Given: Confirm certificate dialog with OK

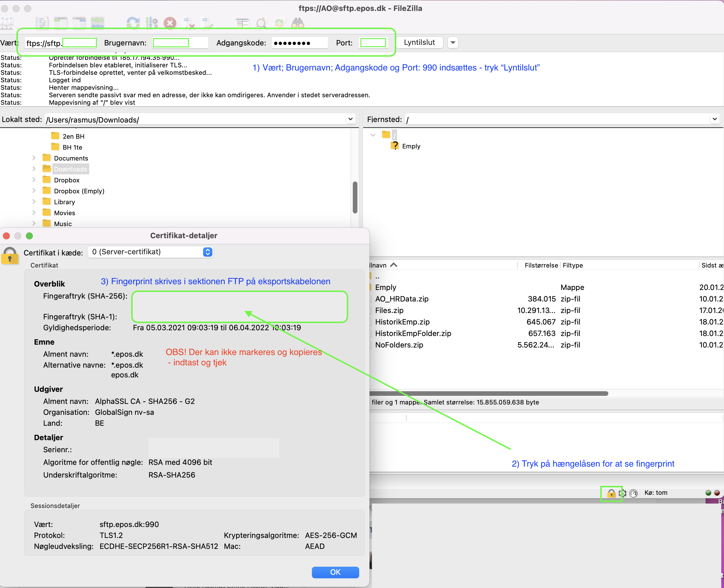Looking at the screenshot, I should pos(335,572).
